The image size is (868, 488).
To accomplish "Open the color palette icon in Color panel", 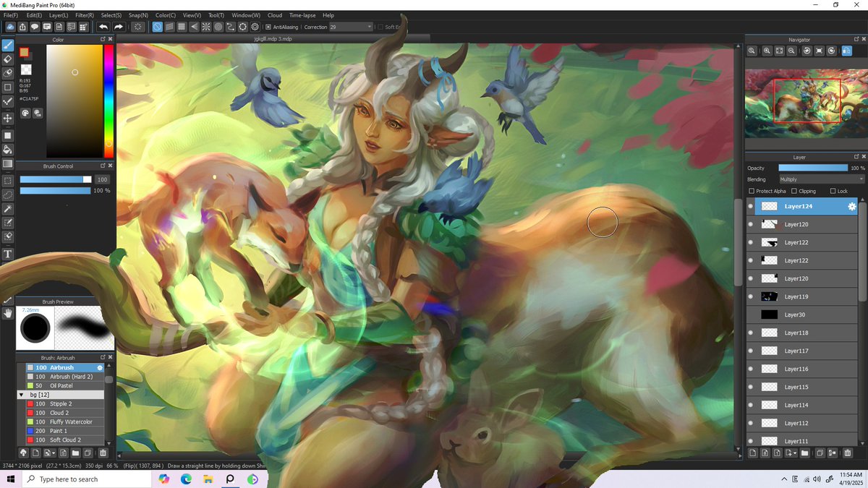I will [25, 113].
